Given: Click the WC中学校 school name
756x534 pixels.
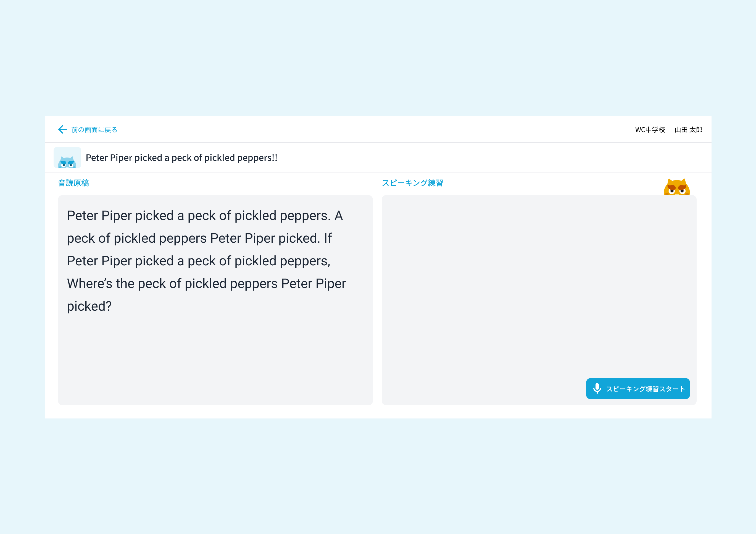Looking at the screenshot, I should pyautogui.click(x=650, y=130).
